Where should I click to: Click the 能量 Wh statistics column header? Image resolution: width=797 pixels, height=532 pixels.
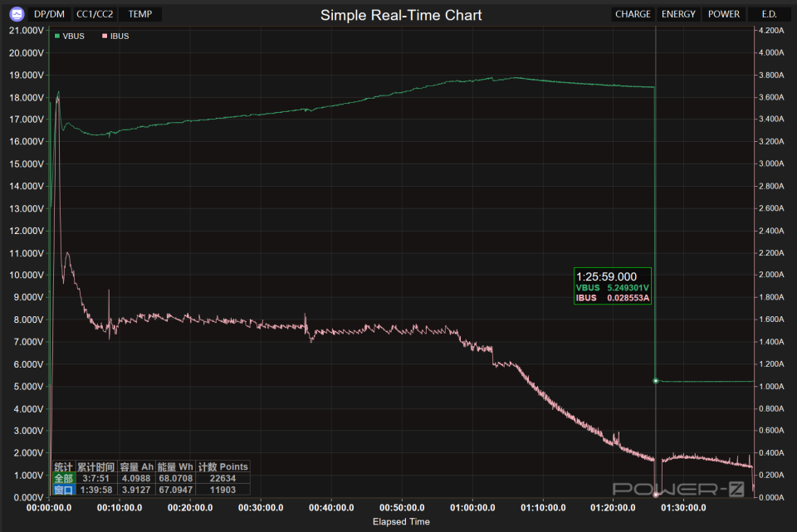(175, 467)
